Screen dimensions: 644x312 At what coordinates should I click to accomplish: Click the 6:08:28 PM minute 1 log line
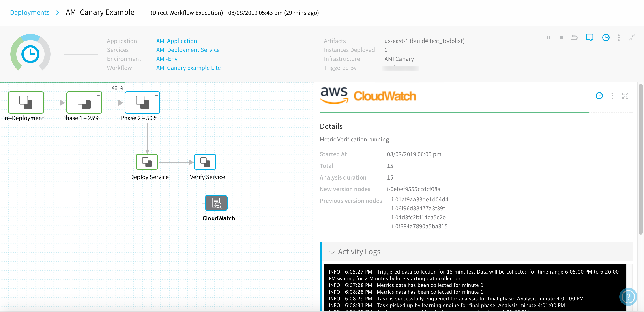tap(406, 292)
